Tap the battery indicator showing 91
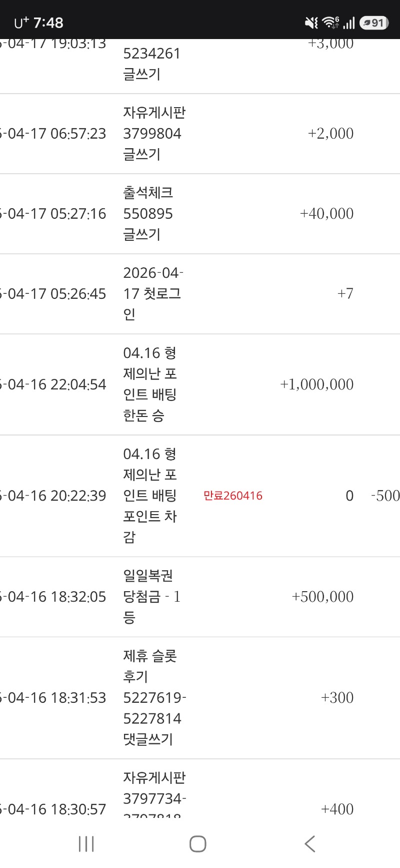The width and height of the screenshot is (400, 868). (x=373, y=23)
